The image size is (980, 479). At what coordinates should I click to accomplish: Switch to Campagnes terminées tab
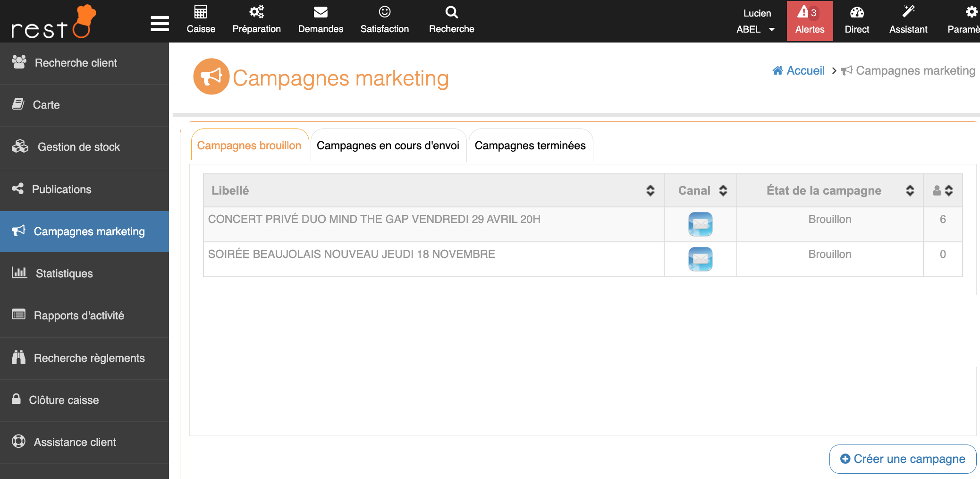pyautogui.click(x=530, y=145)
